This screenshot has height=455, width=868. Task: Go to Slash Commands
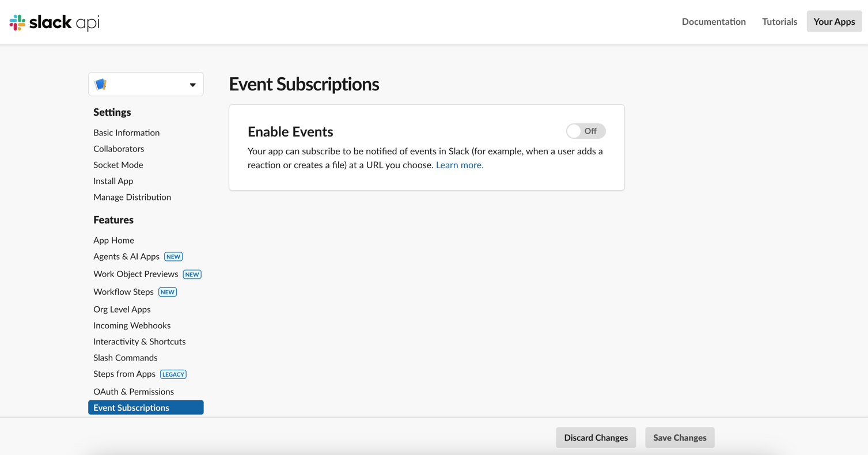(x=125, y=358)
